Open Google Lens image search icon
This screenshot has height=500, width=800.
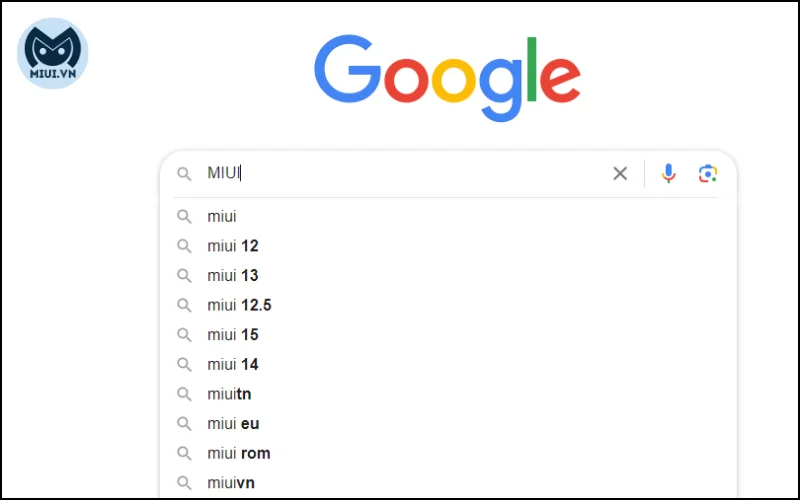[x=708, y=173]
